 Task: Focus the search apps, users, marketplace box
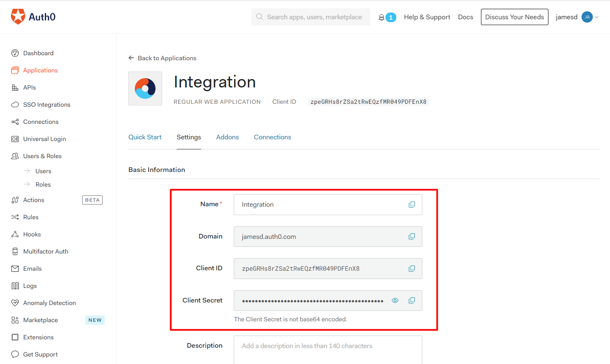click(x=311, y=17)
